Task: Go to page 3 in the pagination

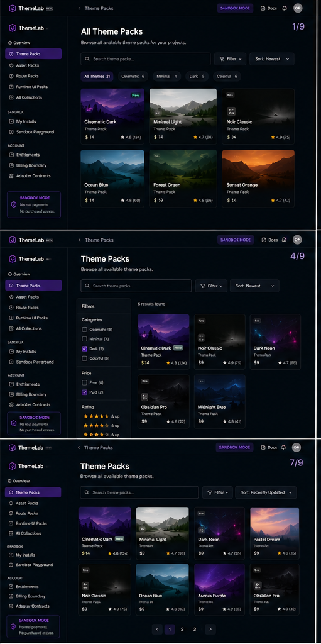Action: pyautogui.click(x=195, y=629)
